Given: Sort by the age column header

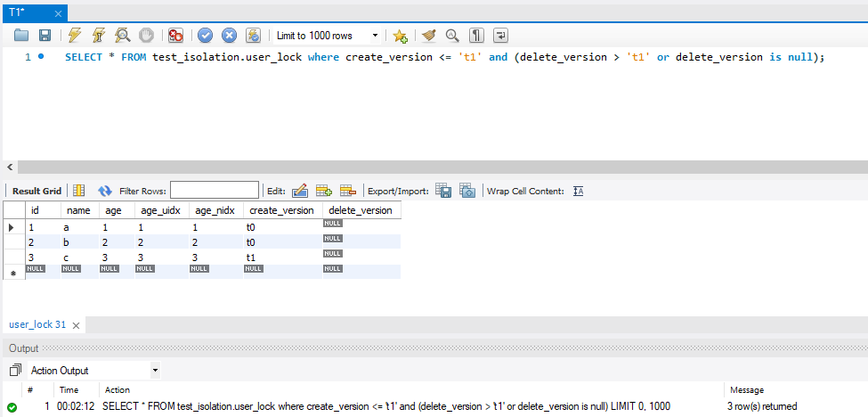Looking at the screenshot, I should coord(117,210).
